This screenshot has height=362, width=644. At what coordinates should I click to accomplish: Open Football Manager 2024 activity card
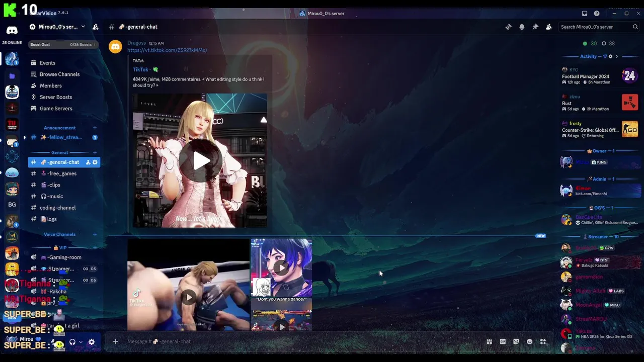600,76
